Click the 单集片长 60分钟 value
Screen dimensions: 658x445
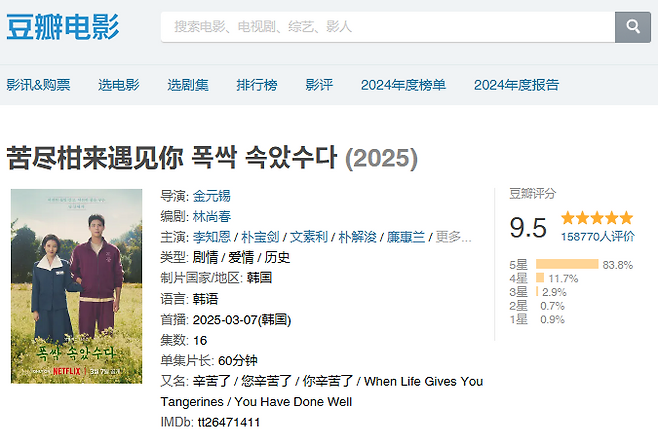click(x=238, y=361)
